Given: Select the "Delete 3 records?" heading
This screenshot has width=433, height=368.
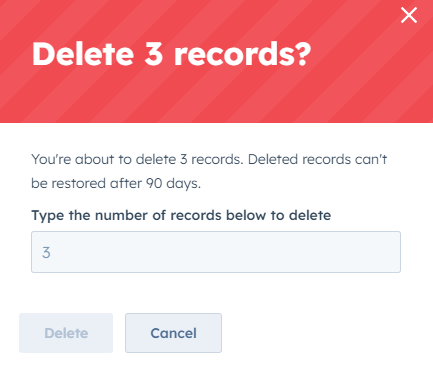Looking at the screenshot, I should point(171,54).
